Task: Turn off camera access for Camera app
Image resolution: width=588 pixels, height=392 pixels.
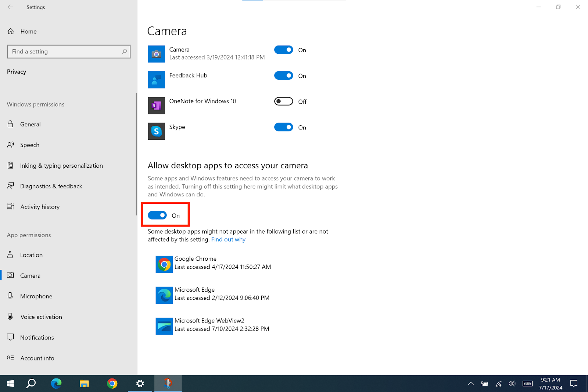Action: click(284, 50)
